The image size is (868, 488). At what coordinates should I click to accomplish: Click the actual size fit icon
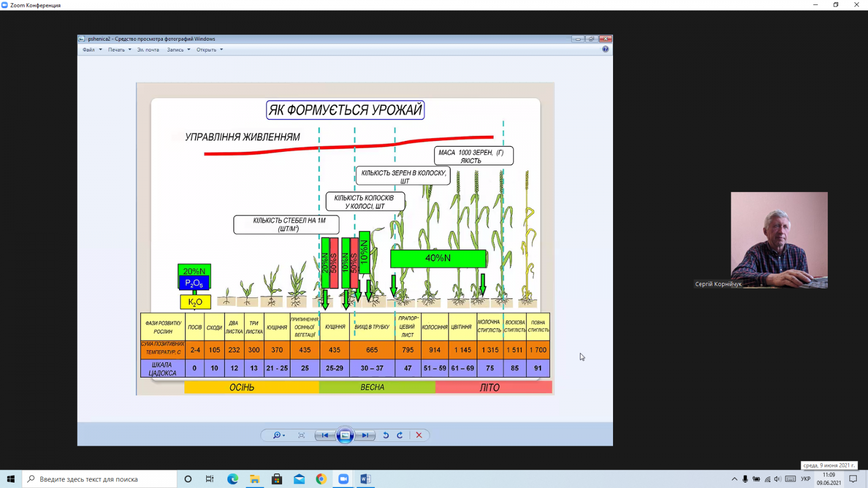302,435
